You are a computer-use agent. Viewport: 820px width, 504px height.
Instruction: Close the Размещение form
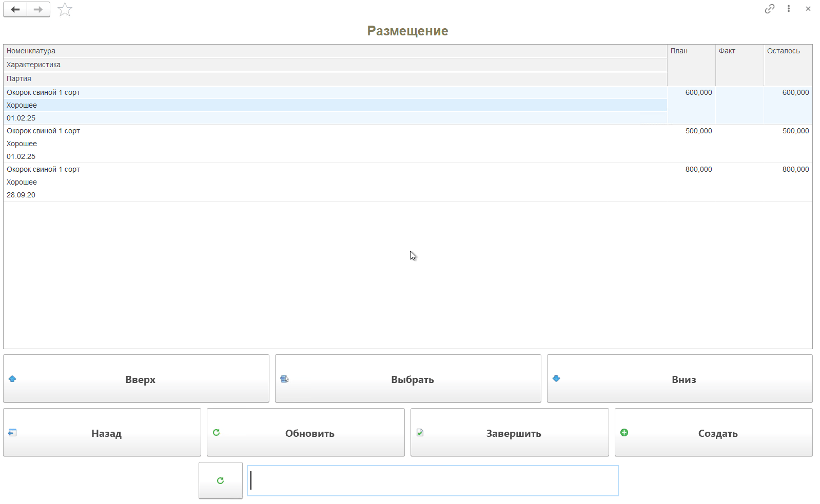(x=808, y=9)
